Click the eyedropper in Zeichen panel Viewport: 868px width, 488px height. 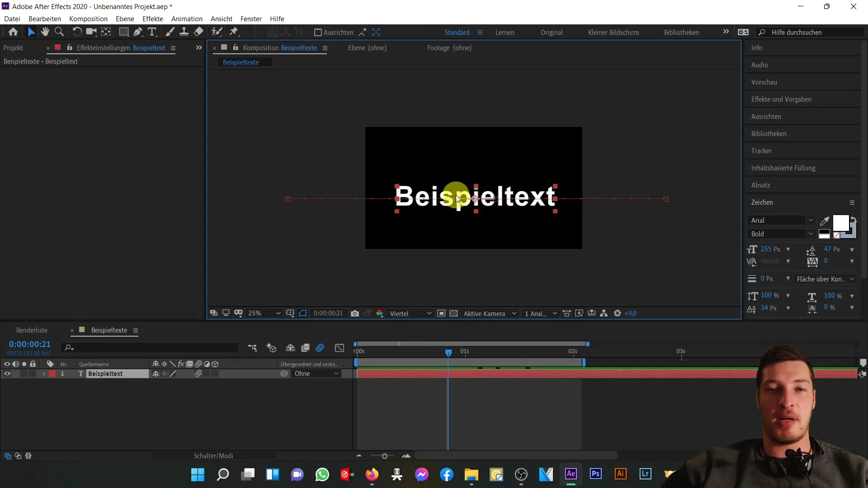(825, 221)
